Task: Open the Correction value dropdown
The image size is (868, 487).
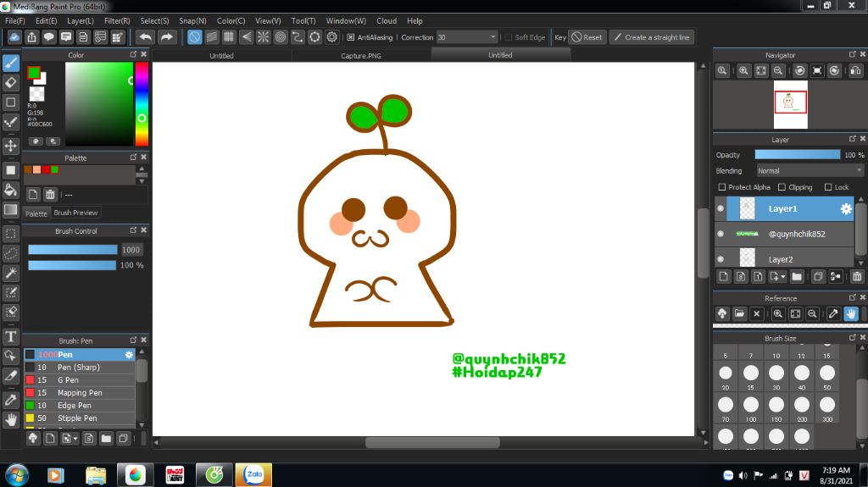Action: (x=492, y=37)
